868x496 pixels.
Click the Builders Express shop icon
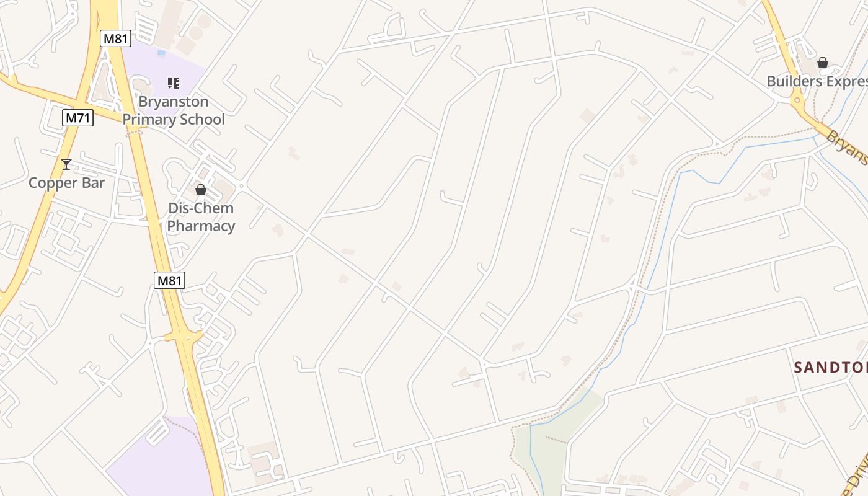pos(823,63)
